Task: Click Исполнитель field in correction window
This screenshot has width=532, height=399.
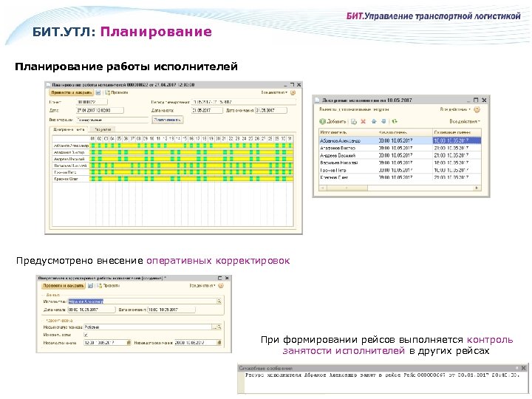Action: coord(142,301)
